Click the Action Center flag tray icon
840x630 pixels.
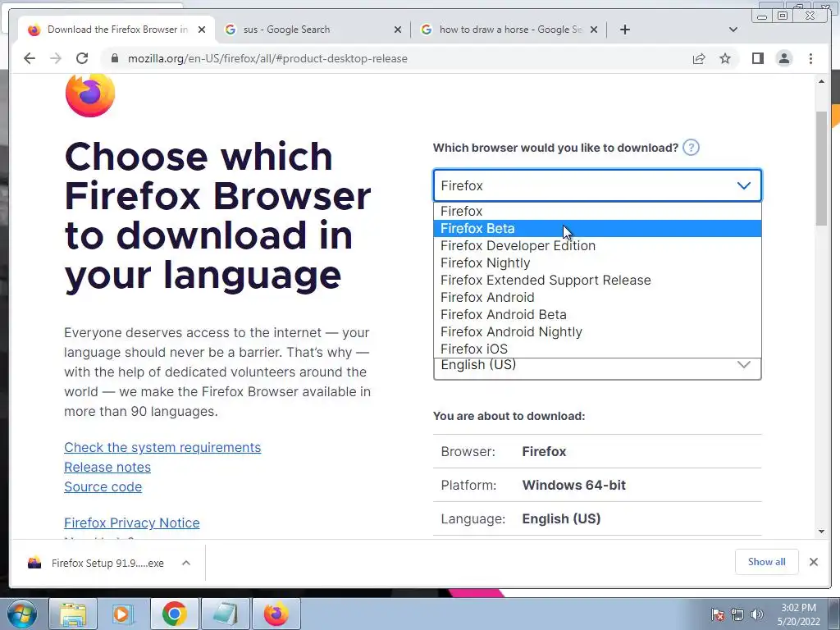pyautogui.click(x=718, y=614)
